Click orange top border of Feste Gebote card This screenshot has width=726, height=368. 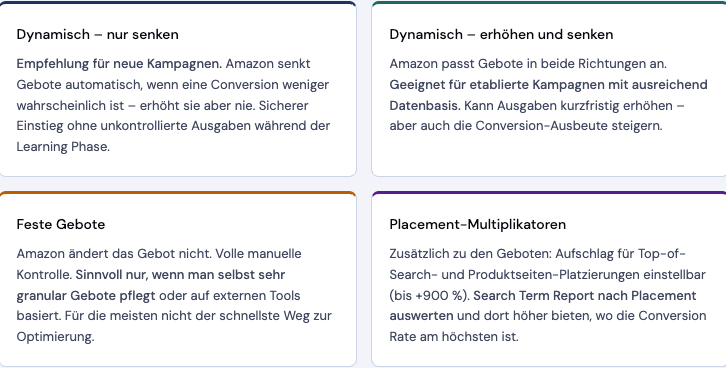click(178, 193)
